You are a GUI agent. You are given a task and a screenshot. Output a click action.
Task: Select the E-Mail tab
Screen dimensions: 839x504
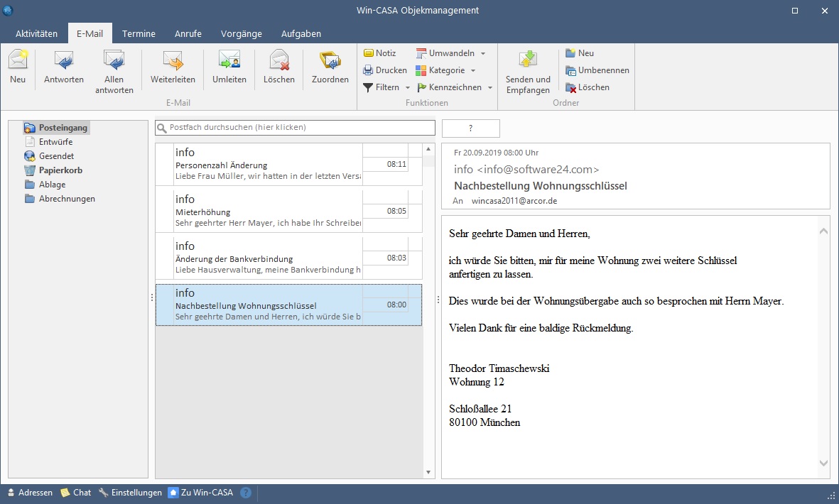click(90, 33)
